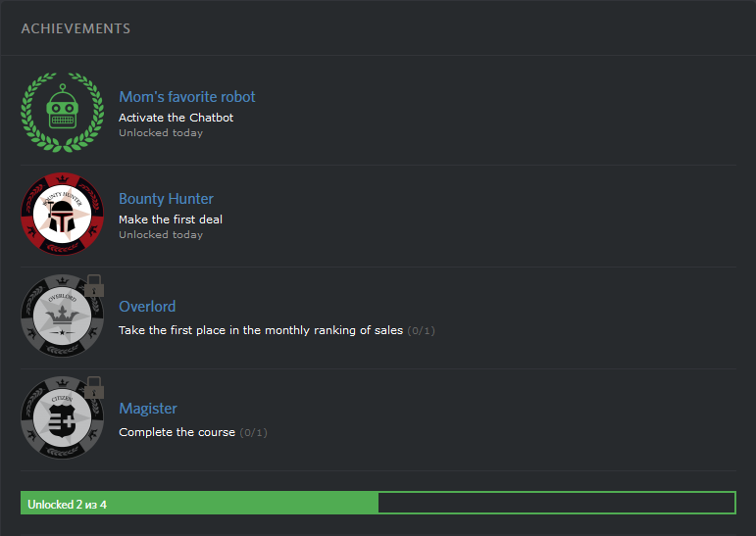Select the Magister achievement title
Image resolution: width=756 pixels, height=536 pixels.
point(148,409)
